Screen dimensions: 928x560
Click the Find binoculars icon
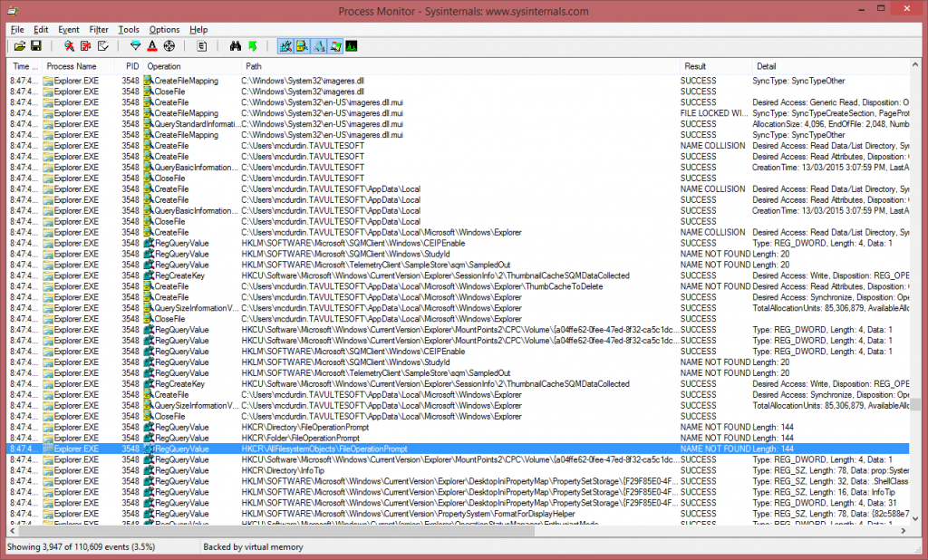click(236, 46)
